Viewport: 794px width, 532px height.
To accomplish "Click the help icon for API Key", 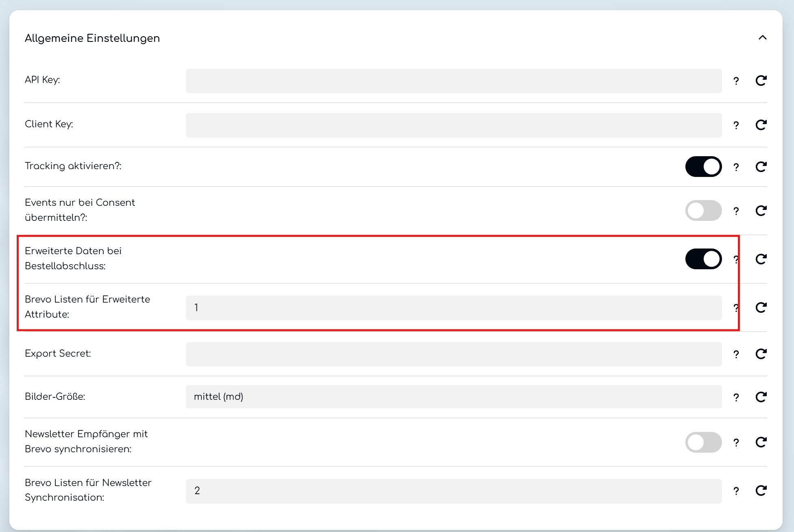I will point(736,81).
